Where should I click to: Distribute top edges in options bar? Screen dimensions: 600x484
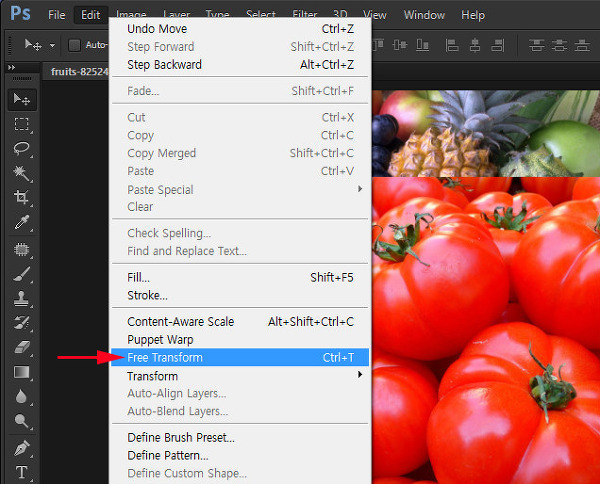(x=536, y=45)
